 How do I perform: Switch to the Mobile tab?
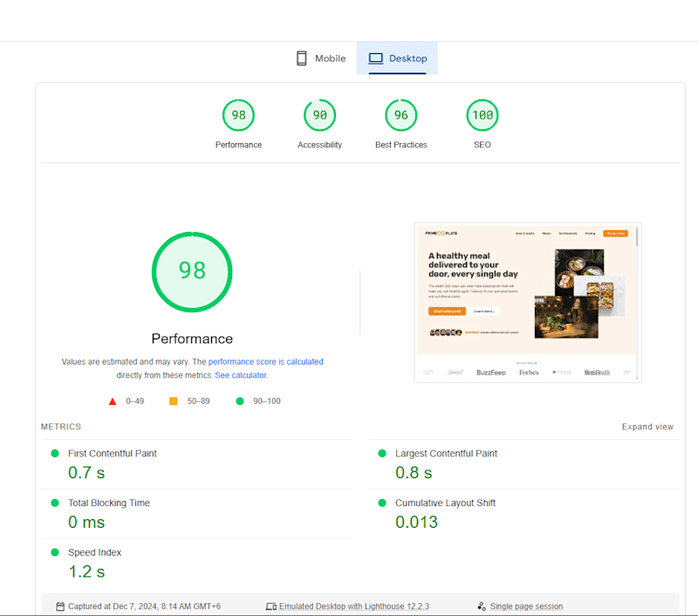click(321, 58)
